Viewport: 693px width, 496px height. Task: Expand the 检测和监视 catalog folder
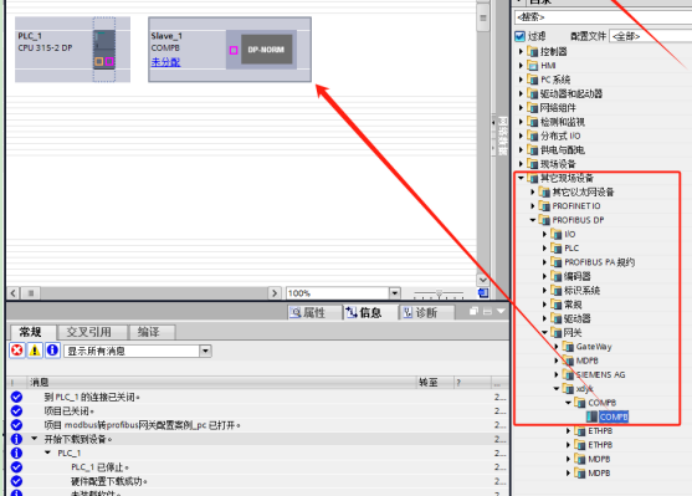pos(521,122)
